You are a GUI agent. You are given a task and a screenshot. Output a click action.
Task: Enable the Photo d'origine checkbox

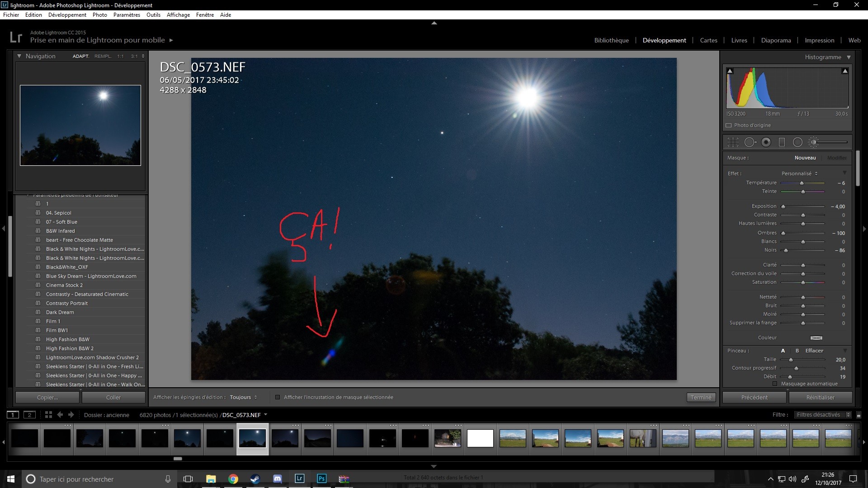[x=728, y=126]
